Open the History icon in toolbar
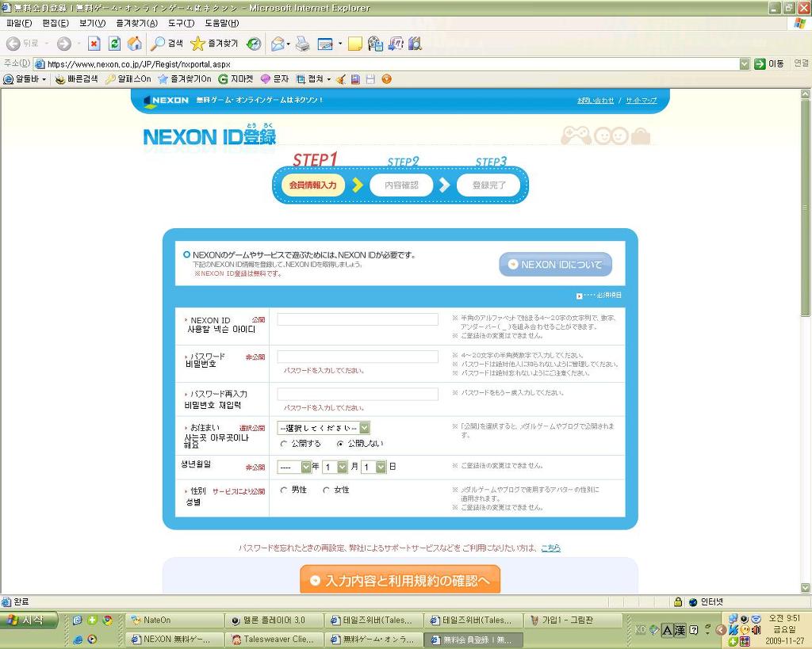This screenshot has height=649, width=812. click(254, 44)
